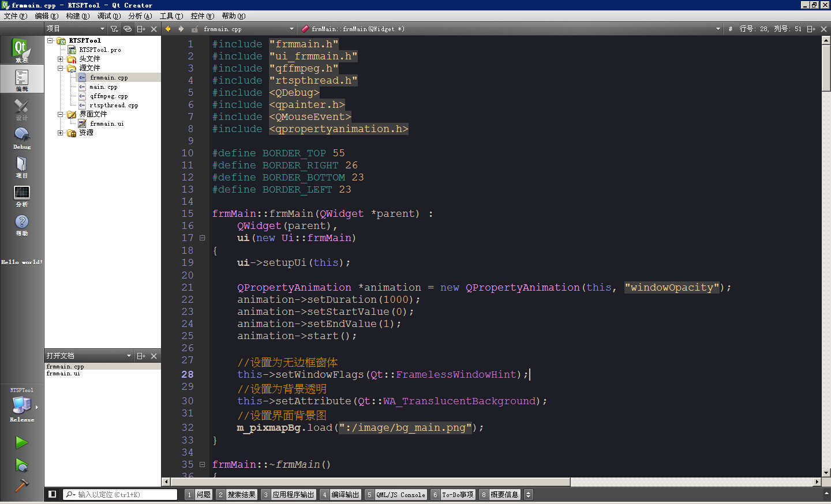
Task: Open the Design mode with crossed tools icon
Action: coord(21,108)
